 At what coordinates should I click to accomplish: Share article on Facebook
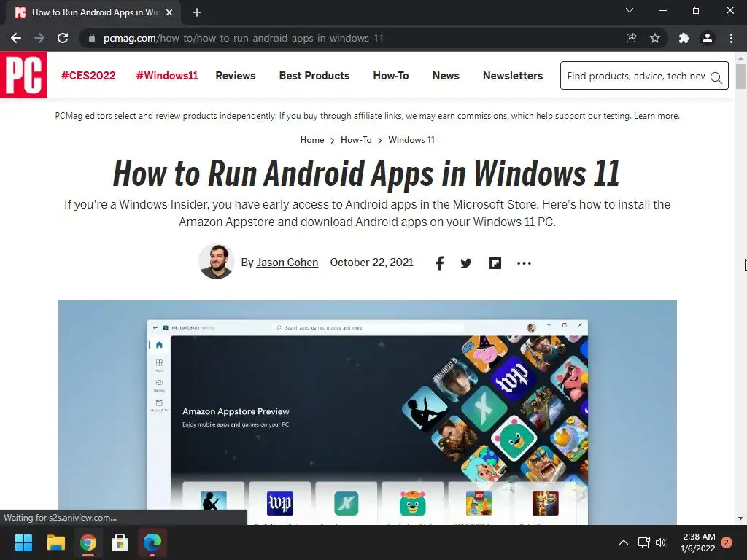point(440,262)
